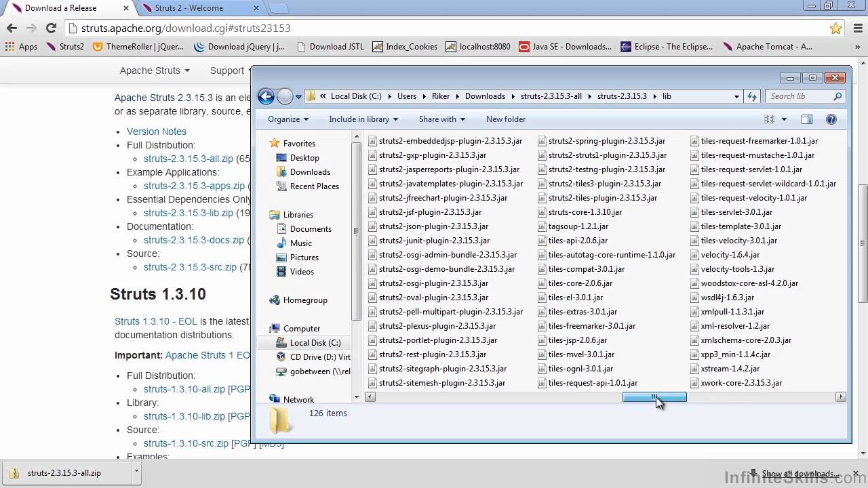Click the New folder button
868x488 pixels.
click(x=506, y=119)
